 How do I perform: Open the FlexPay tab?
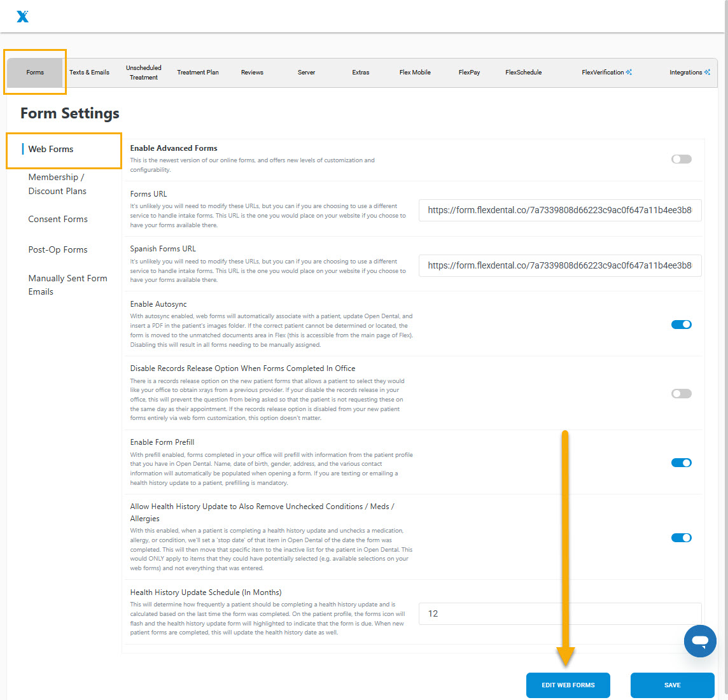click(x=470, y=73)
